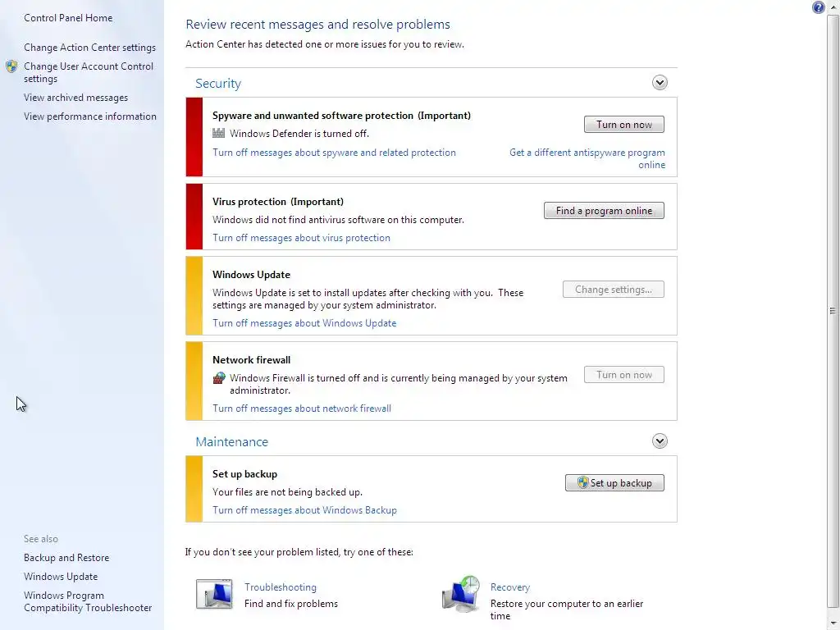Click Find a program online button

tap(604, 211)
